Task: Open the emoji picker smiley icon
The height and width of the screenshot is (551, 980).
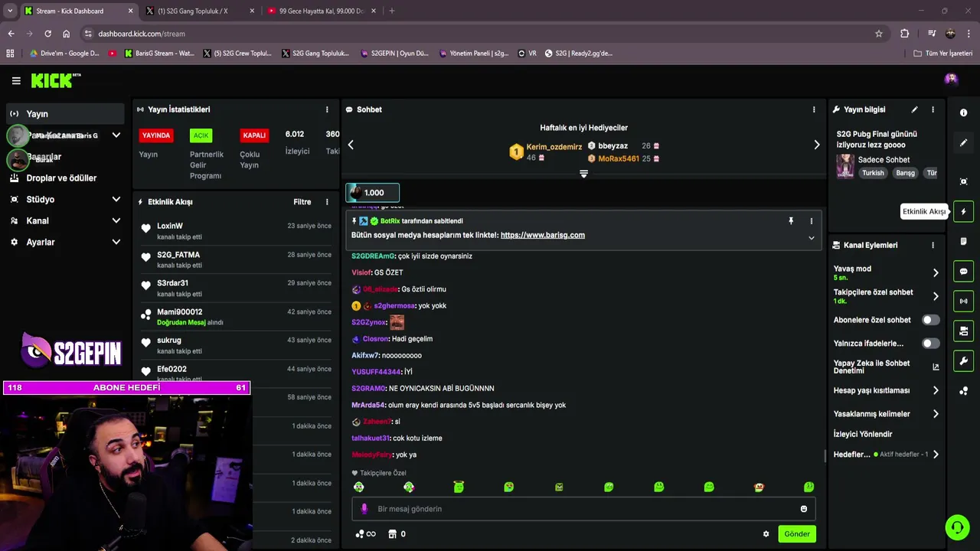Action: point(803,509)
